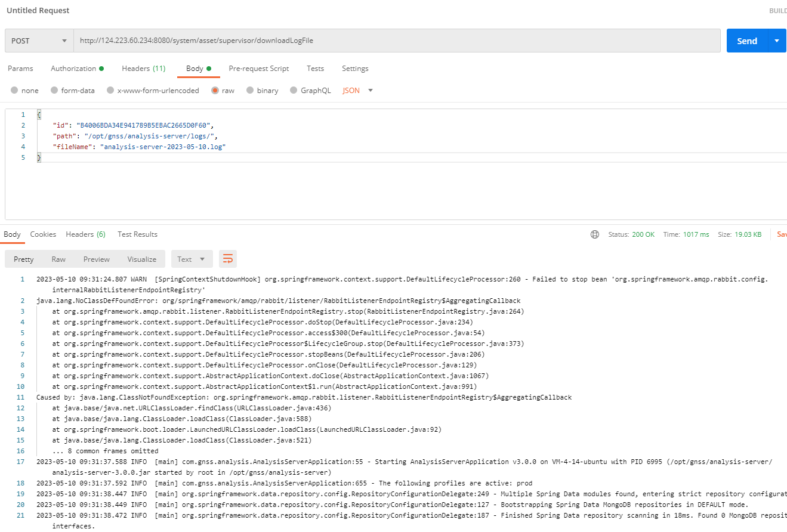787x532 pixels.
Task: Switch response view to Raw
Action: (x=58, y=259)
